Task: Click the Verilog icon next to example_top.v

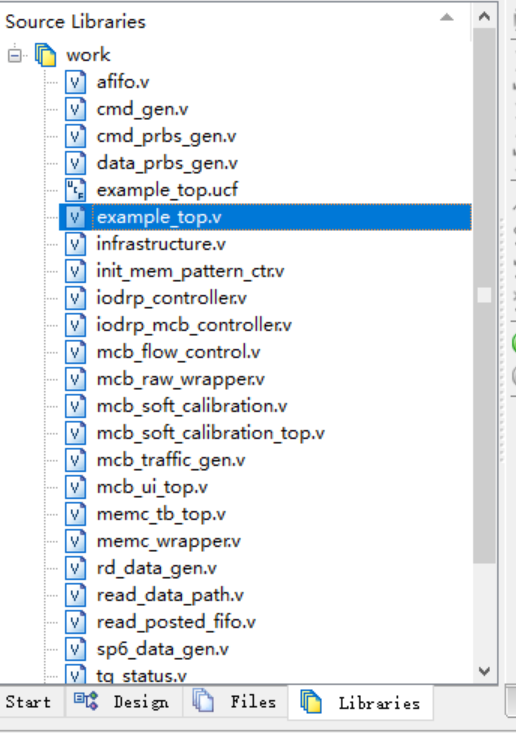Action: [x=75, y=217]
